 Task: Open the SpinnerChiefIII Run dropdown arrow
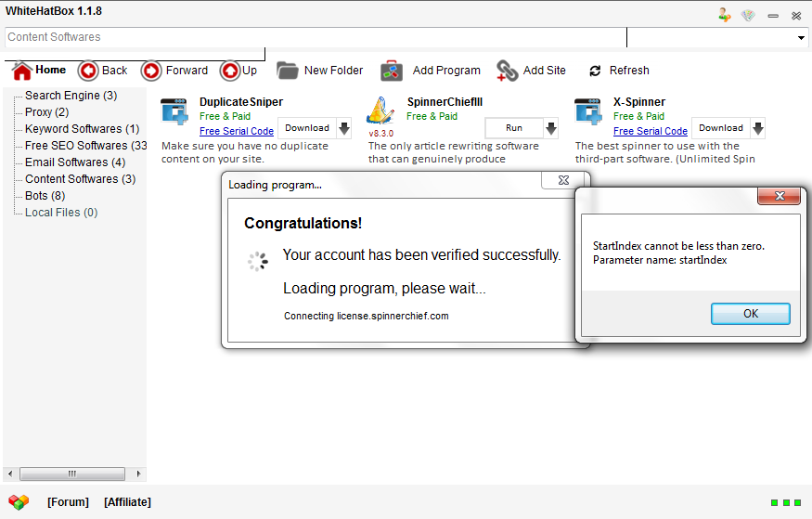tap(550, 128)
